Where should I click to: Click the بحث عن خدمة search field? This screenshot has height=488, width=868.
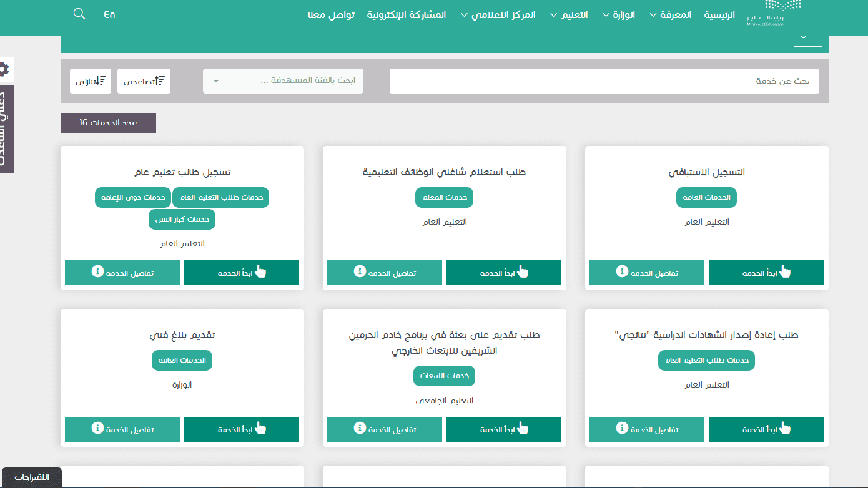(604, 81)
